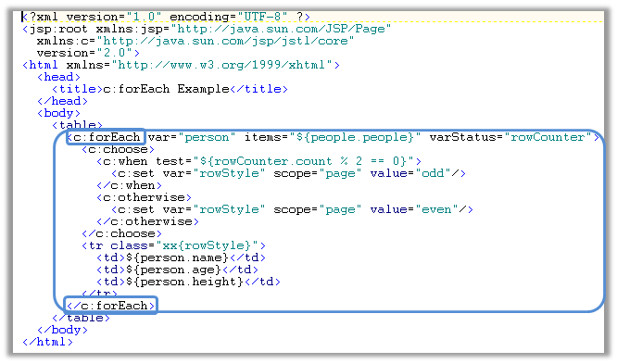Click the value="odd" attribute
Image resolution: width=617 pixels, height=364 pixels.
click(410, 173)
